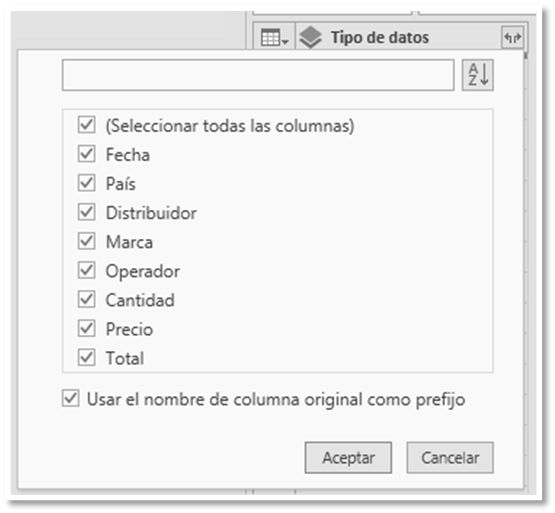Dismiss dialog with Cancelar button
This screenshot has width=555, height=513.
[x=450, y=457]
